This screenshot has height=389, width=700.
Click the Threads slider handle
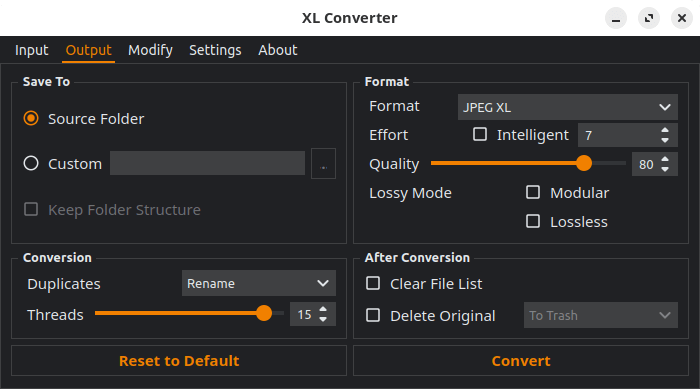(264, 313)
